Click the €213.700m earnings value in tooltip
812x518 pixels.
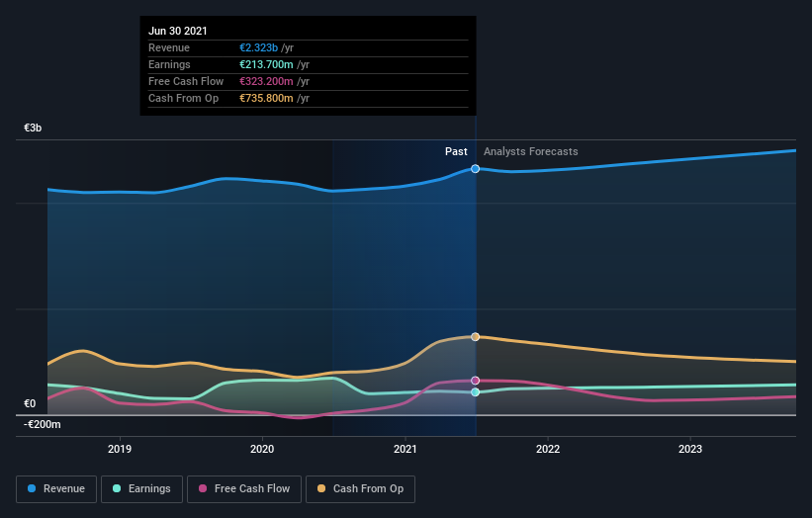point(266,64)
